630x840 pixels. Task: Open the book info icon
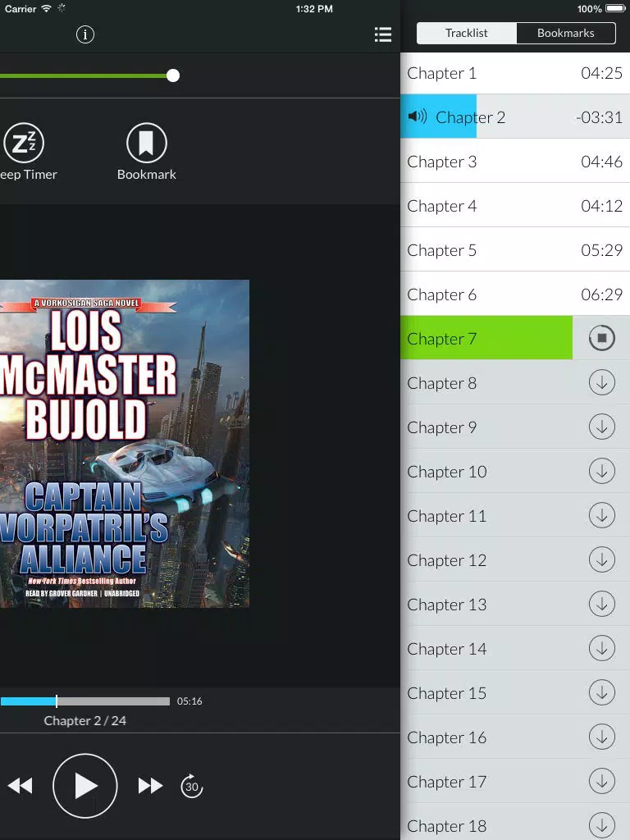85,34
